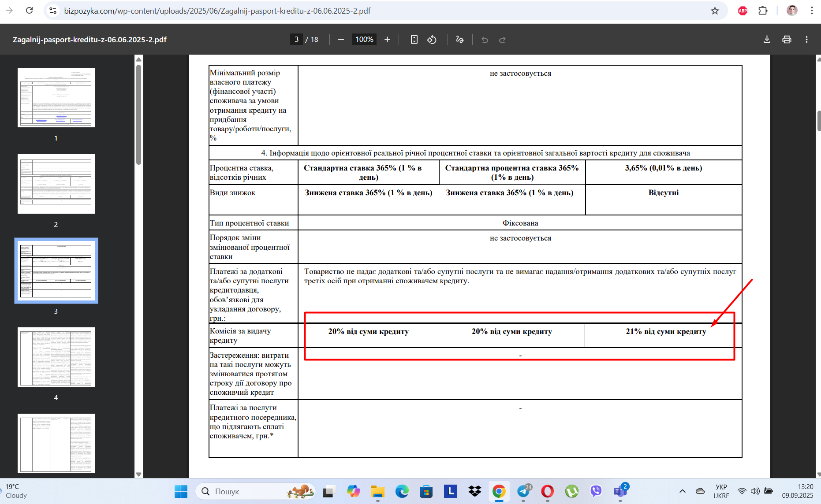The image size is (821, 504).
Task: Open PDF viewer more actions menu
Action: [806, 40]
